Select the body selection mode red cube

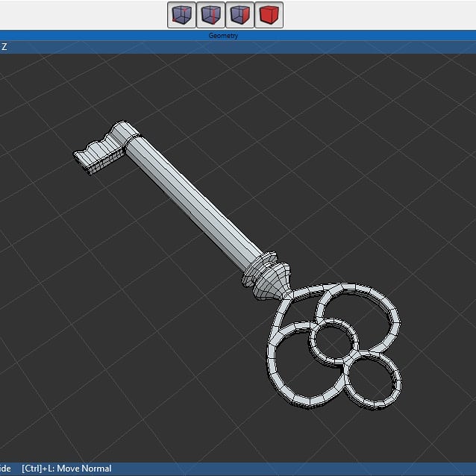point(269,15)
